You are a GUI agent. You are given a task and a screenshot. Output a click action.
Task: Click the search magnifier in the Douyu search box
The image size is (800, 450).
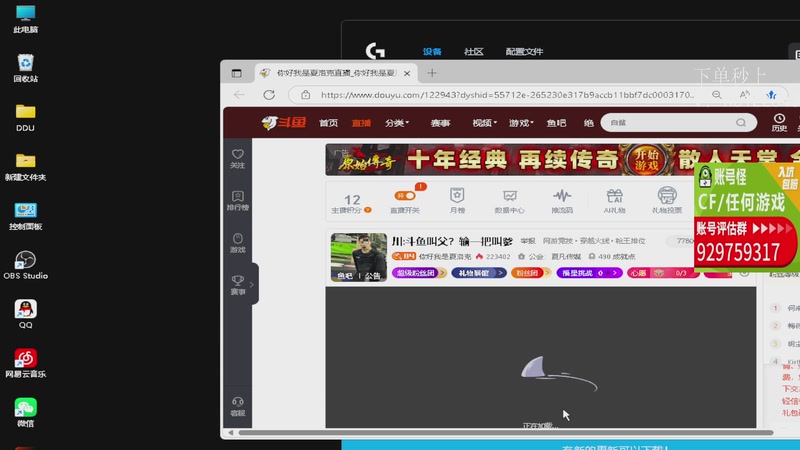pyautogui.click(x=741, y=122)
